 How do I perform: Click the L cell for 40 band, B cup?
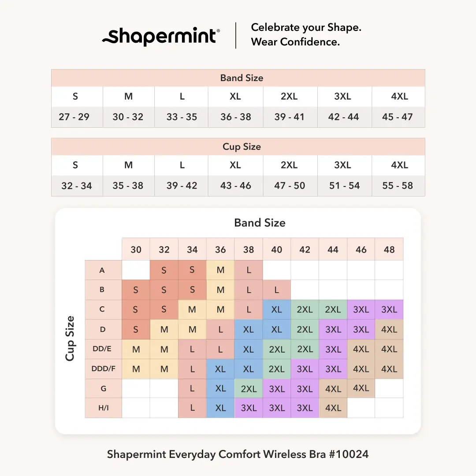pos(277,290)
